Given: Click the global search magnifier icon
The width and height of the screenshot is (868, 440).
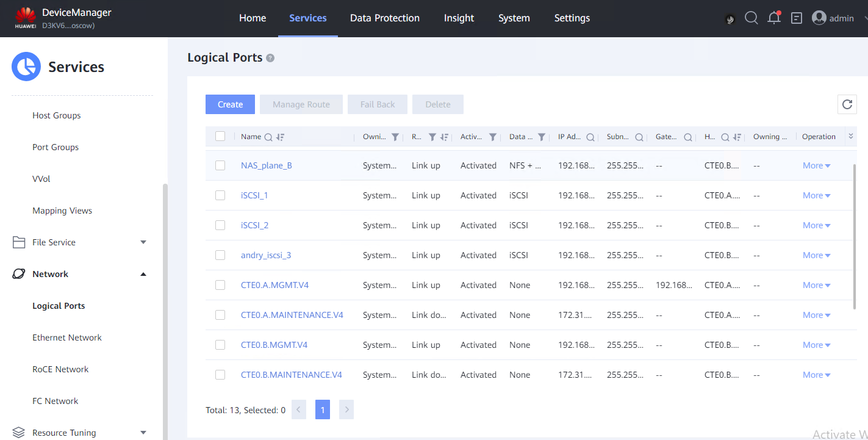Looking at the screenshot, I should [751, 18].
